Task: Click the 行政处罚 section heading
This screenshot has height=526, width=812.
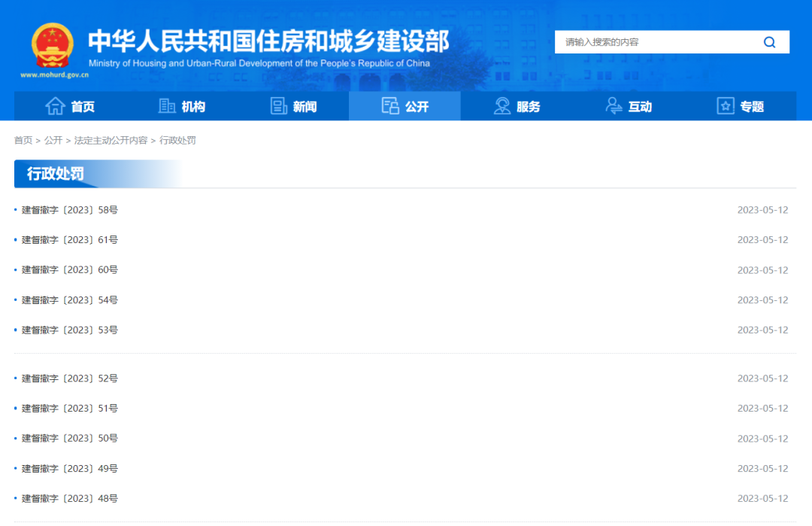Action: [56, 174]
